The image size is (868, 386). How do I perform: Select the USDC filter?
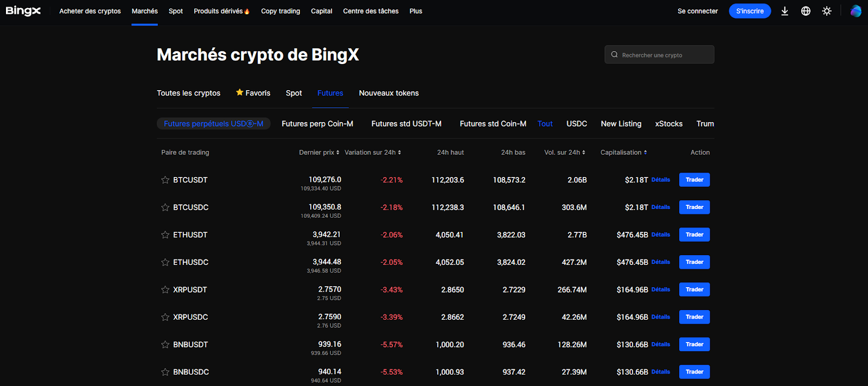tap(577, 124)
